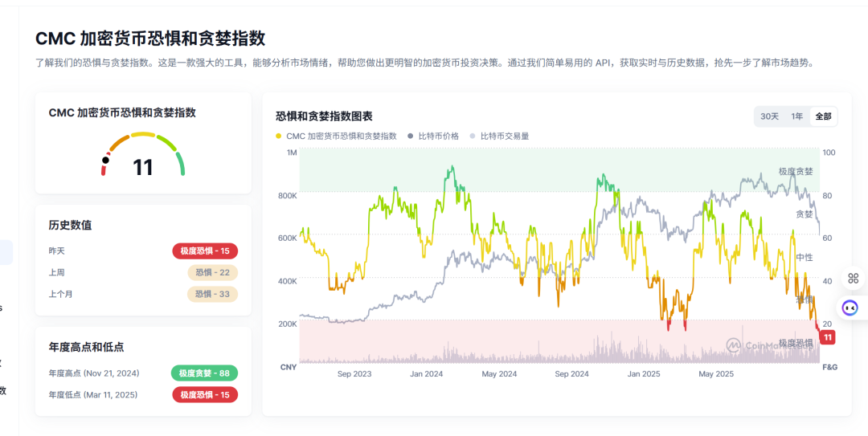Click the yellow legend dot for fear index

coord(279,137)
